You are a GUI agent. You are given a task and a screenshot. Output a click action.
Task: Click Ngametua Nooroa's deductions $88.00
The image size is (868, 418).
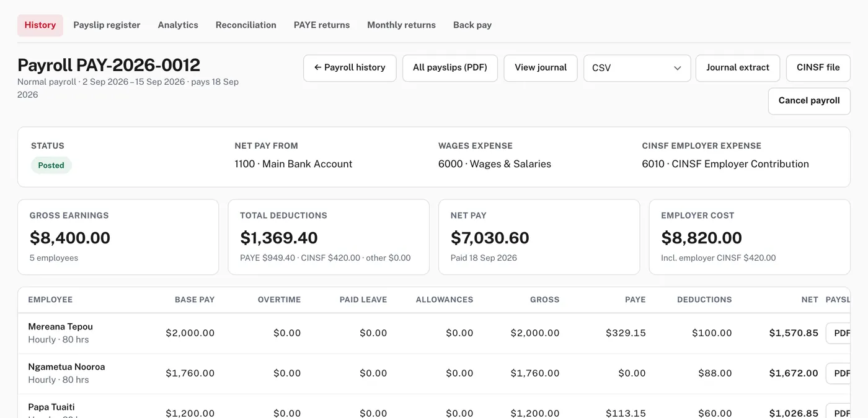tap(715, 373)
